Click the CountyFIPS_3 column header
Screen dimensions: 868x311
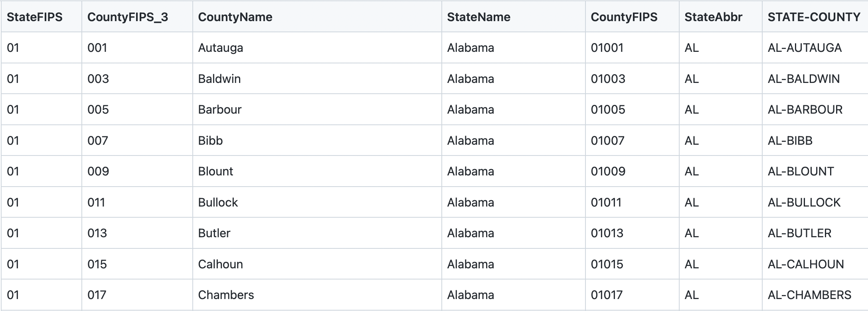coord(128,17)
